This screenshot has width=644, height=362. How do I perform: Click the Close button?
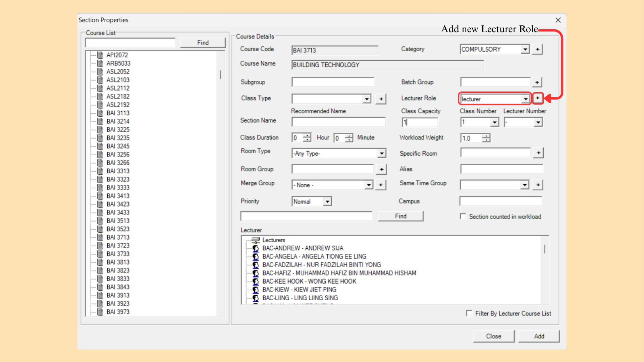(494, 336)
